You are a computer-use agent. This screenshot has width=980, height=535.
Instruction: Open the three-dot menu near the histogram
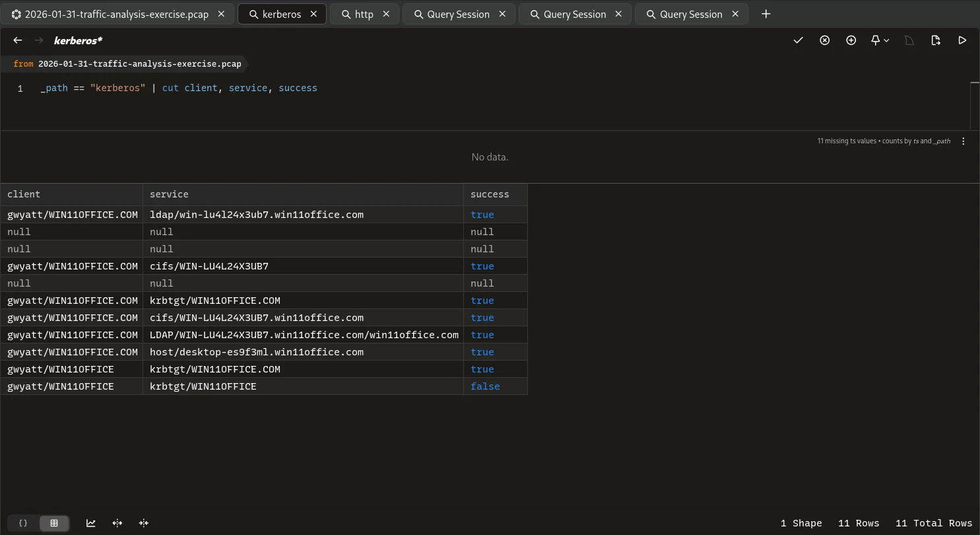pyautogui.click(x=963, y=141)
